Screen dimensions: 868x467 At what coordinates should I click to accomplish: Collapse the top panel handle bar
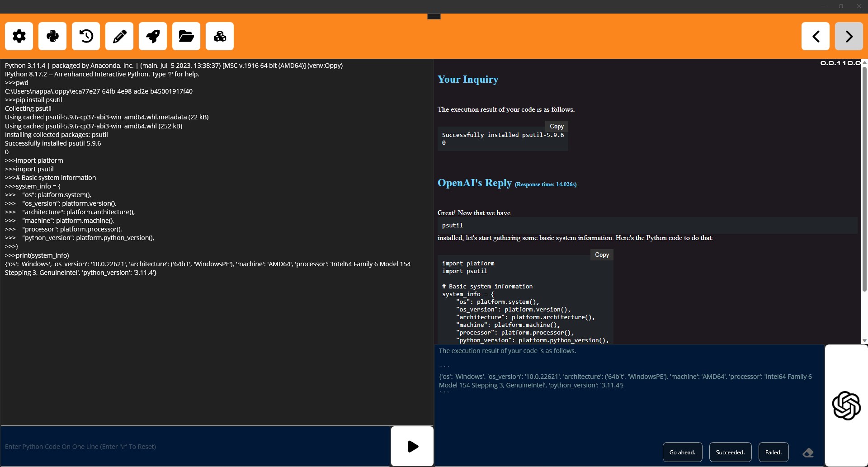[x=434, y=16]
